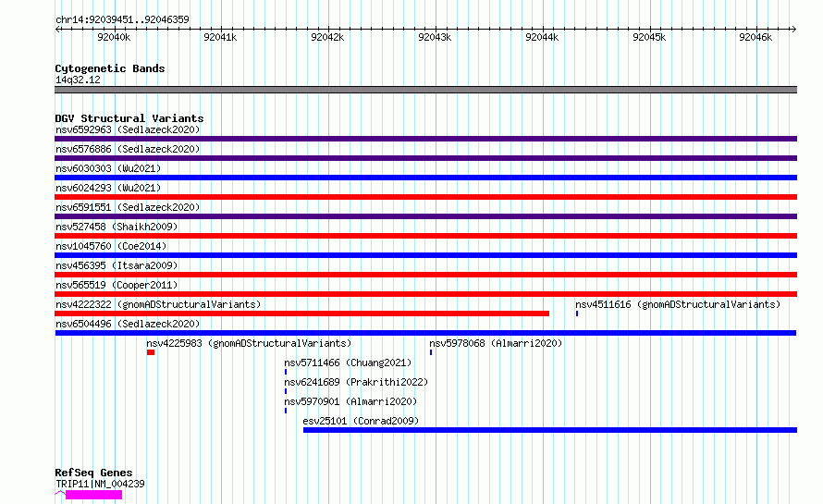Select the nsv6591551 (Sedlazeck2020) variant bar
The width and height of the screenshot is (823, 504).
(x=425, y=216)
